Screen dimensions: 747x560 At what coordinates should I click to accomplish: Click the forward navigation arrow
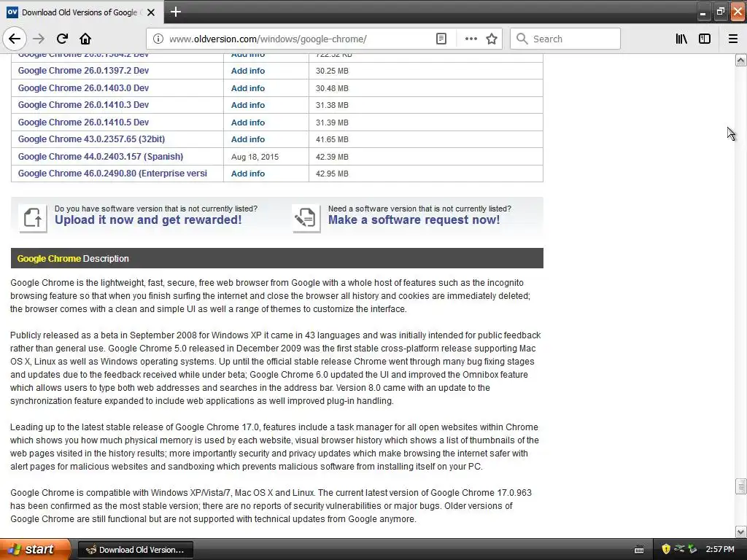pos(39,39)
